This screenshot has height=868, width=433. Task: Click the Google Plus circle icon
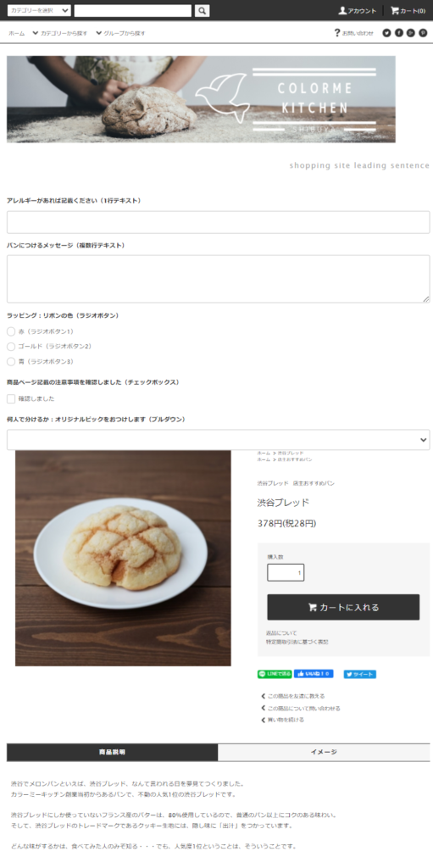point(411,33)
